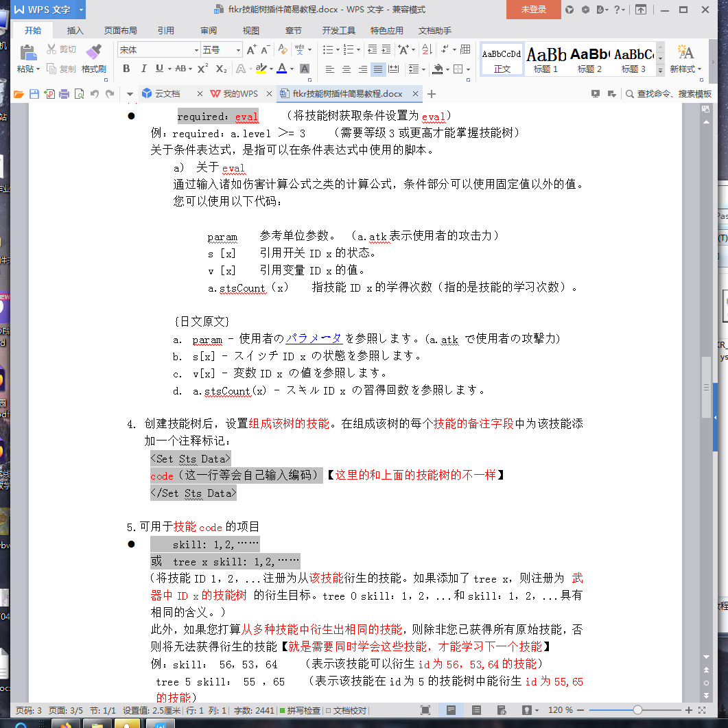Image resolution: width=728 pixels, height=728 pixels.
Task: Click the search commands field (查找命令、搜索模板)
Action: [x=669, y=94]
